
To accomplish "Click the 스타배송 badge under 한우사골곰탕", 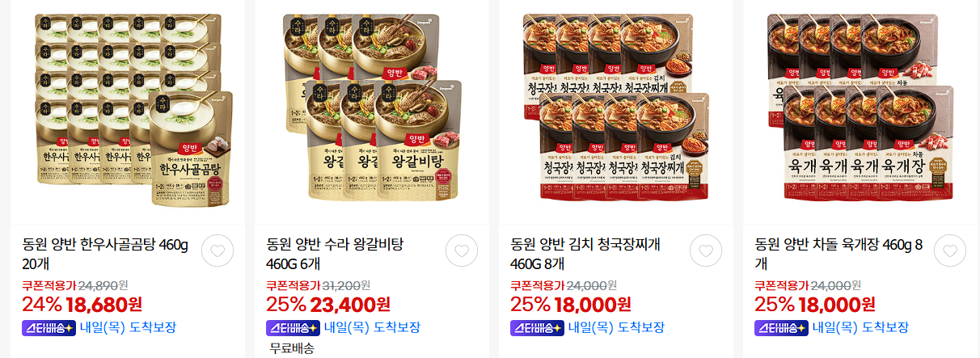I will pyautogui.click(x=49, y=327).
